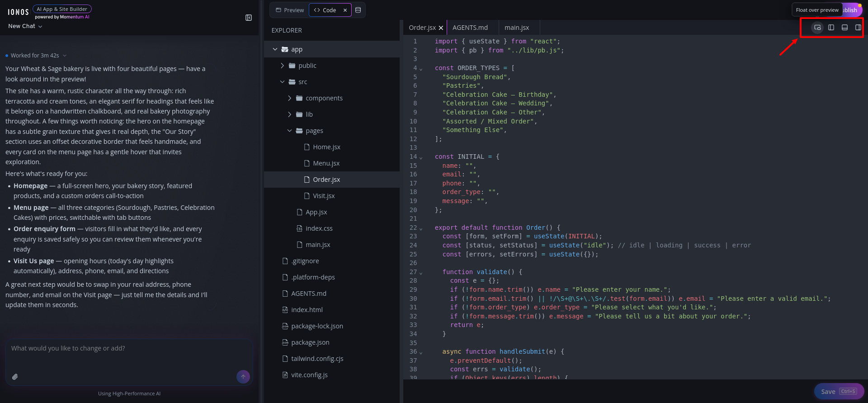868x403 pixels.
Task: Open the New Chat dropdown
Action: pyautogui.click(x=25, y=26)
